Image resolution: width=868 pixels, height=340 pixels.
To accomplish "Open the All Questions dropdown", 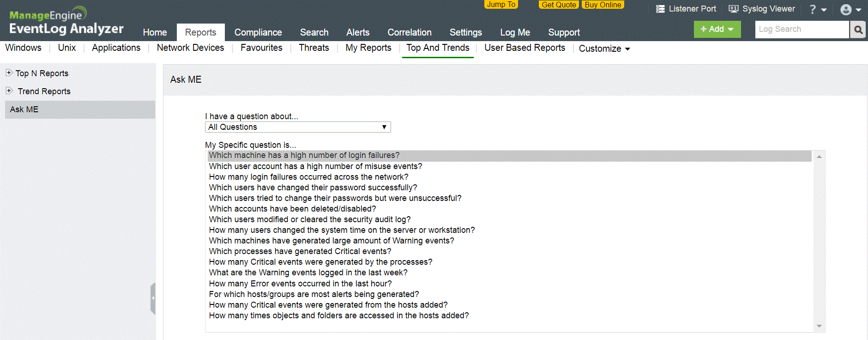I will pyautogui.click(x=298, y=127).
